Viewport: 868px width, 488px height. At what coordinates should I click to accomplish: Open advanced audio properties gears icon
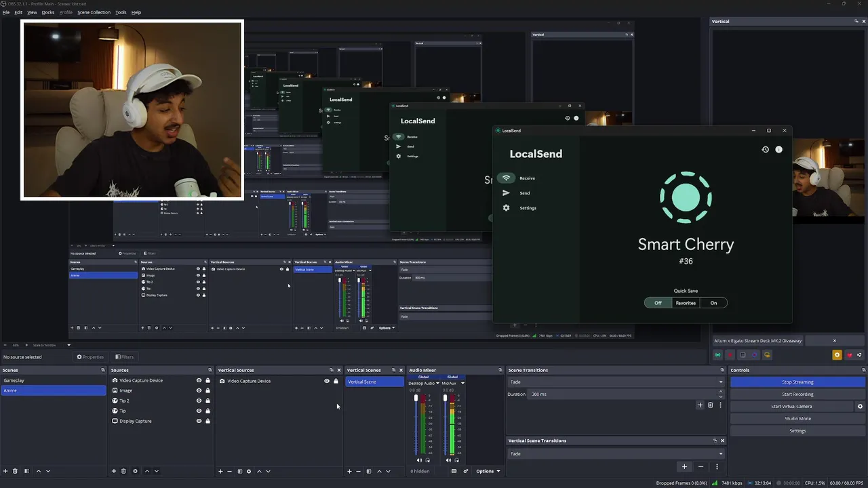coord(465,471)
